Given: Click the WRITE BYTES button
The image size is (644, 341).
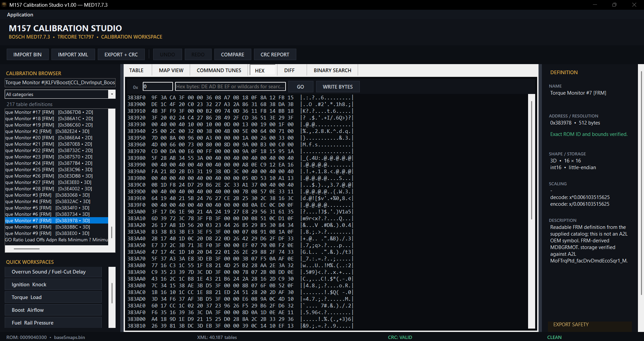Looking at the screenshot, I should click(x=338, y=87).
